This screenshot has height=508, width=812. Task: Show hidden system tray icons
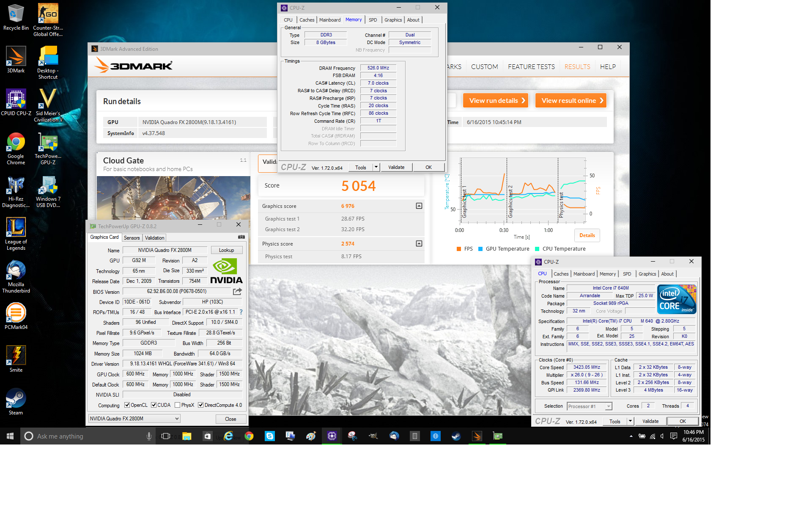click(631, 436)
